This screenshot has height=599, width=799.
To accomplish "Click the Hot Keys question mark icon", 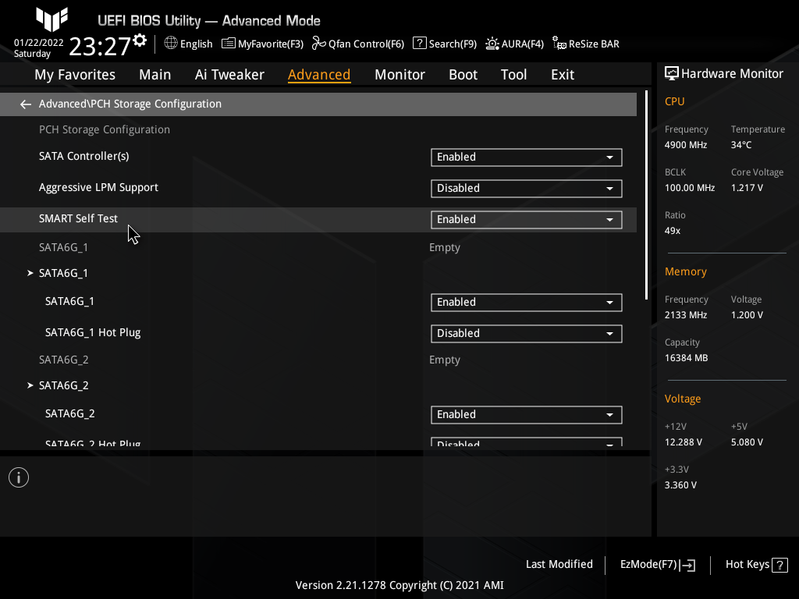I will point(780,565).
